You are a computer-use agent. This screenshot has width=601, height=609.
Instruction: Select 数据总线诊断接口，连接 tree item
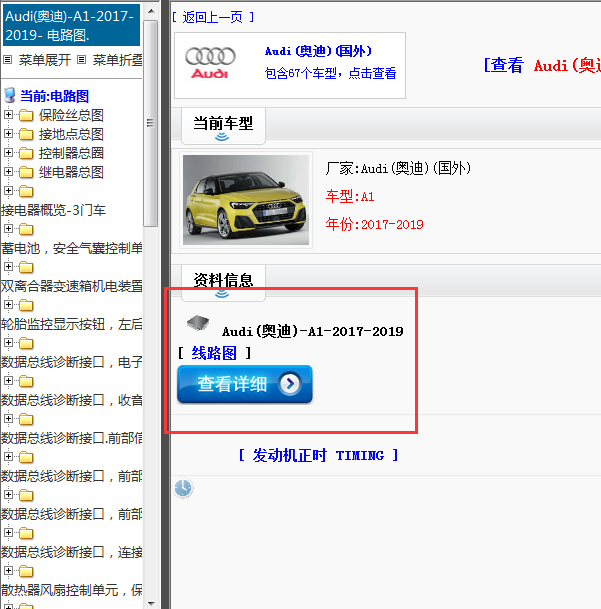tap(71, 552)
